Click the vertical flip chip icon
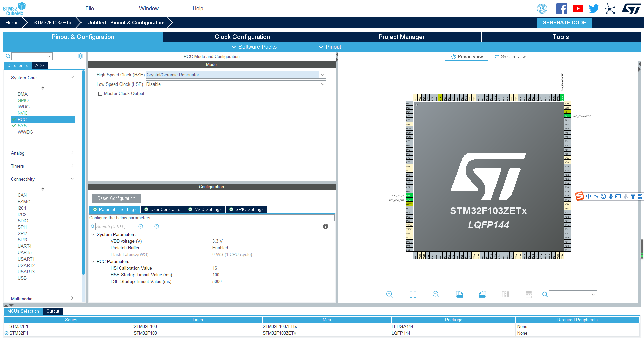 click(x=505, y=294)
